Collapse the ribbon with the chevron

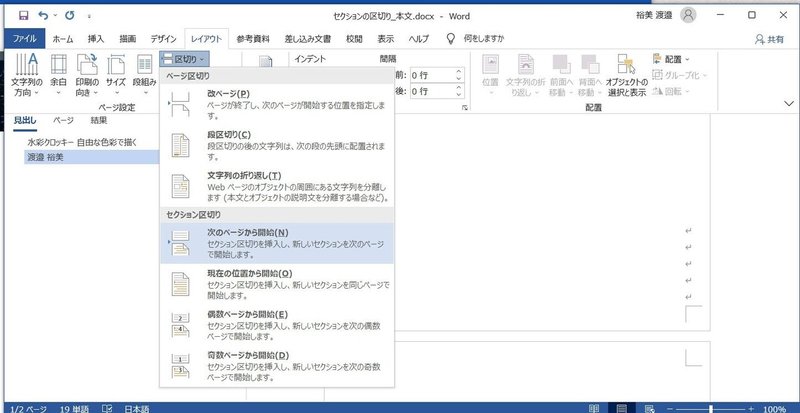(788, 104)
